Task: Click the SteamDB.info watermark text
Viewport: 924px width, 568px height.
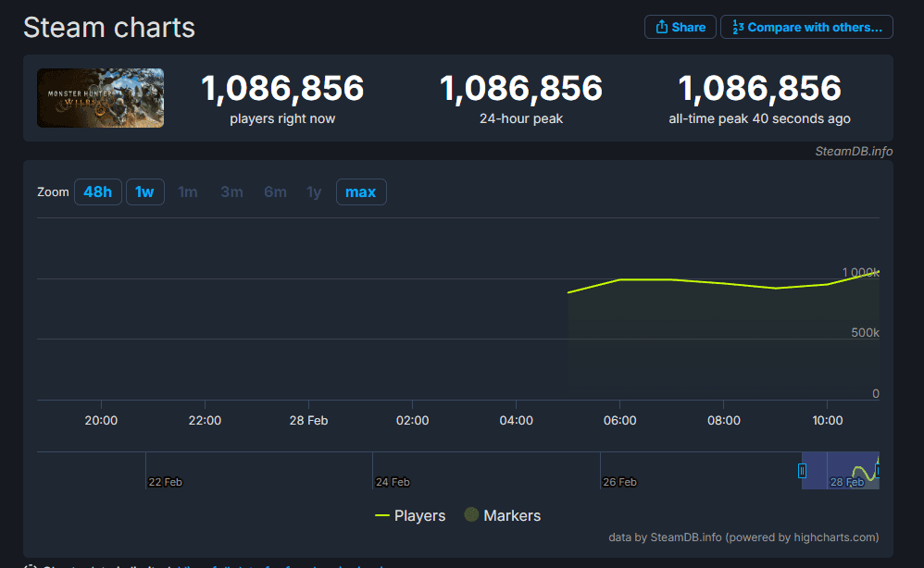Action: click(x=854, y=152)
